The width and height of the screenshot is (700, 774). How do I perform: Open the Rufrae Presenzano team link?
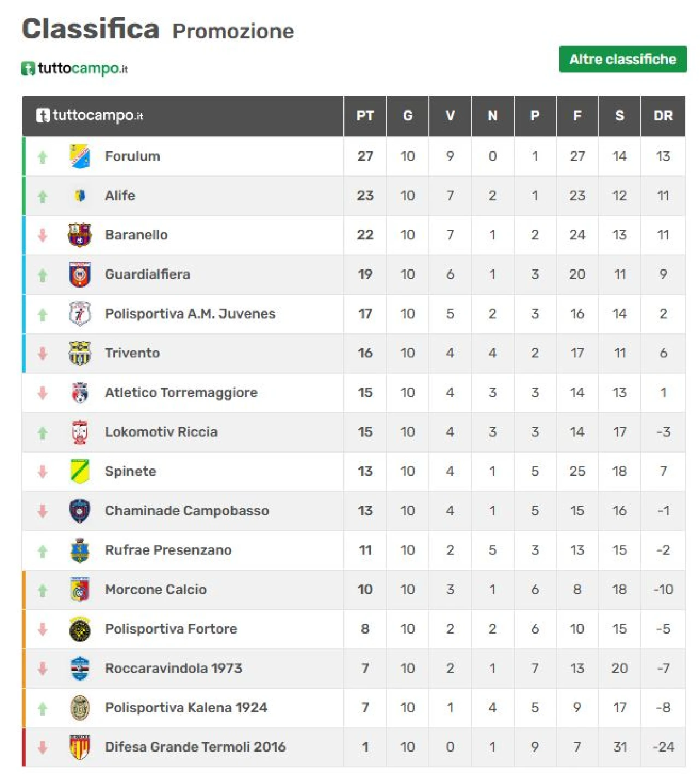[x=168, y=550]
